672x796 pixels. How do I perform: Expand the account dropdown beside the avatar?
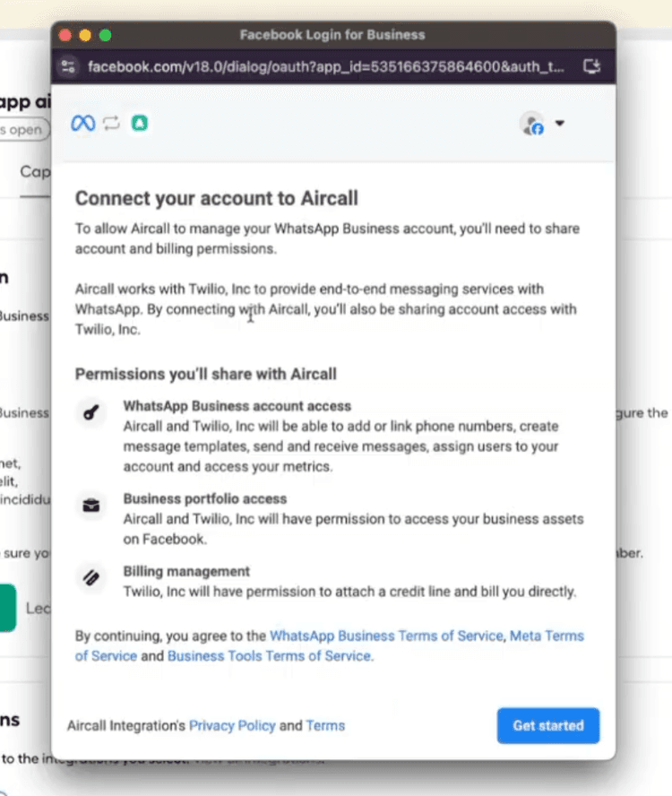point(559,124)
